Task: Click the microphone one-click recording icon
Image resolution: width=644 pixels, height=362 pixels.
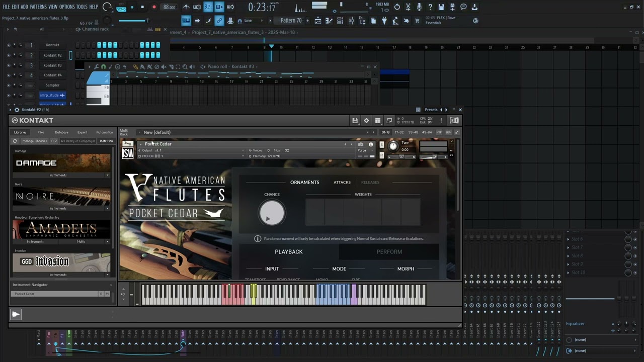Action: pos(419,7)
